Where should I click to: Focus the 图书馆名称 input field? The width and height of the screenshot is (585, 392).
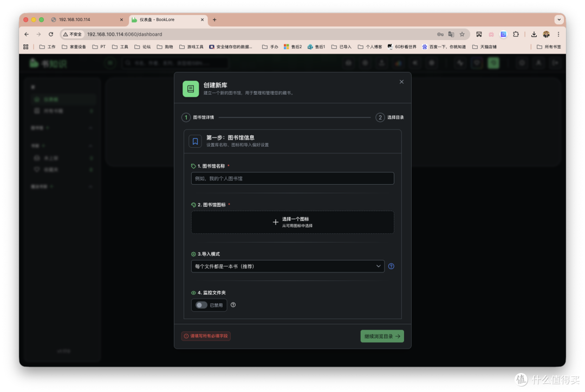pyautogui.click(x=292, y=178)
